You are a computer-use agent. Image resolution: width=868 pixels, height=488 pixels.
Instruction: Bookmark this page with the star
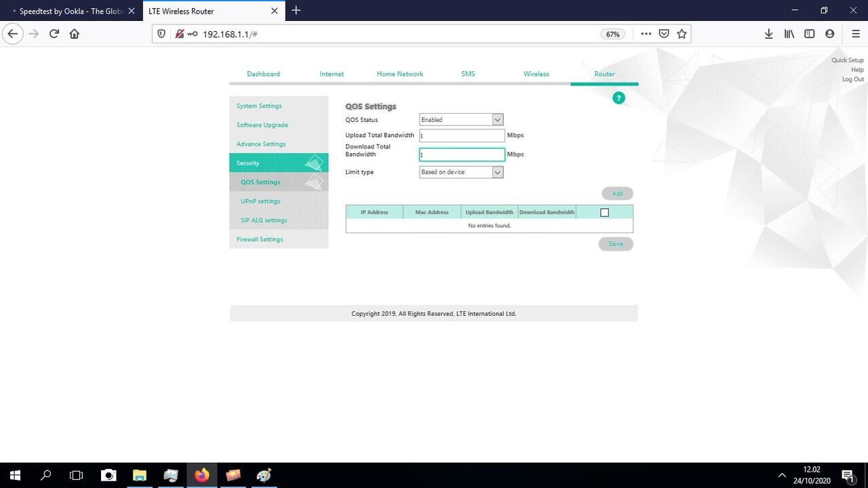pyautogui.click(x=682, y=34)
